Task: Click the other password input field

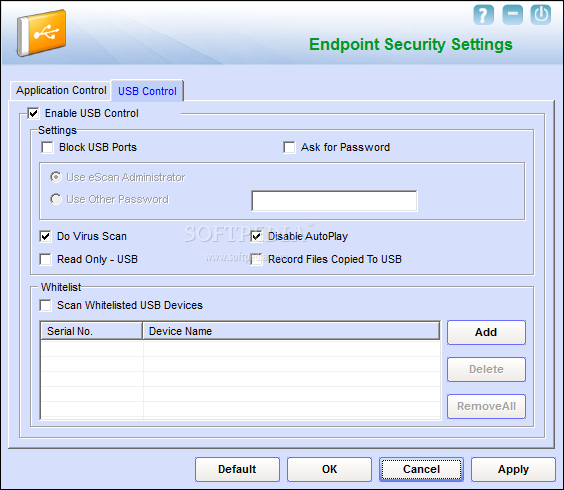Action: (x=334, y=201)
